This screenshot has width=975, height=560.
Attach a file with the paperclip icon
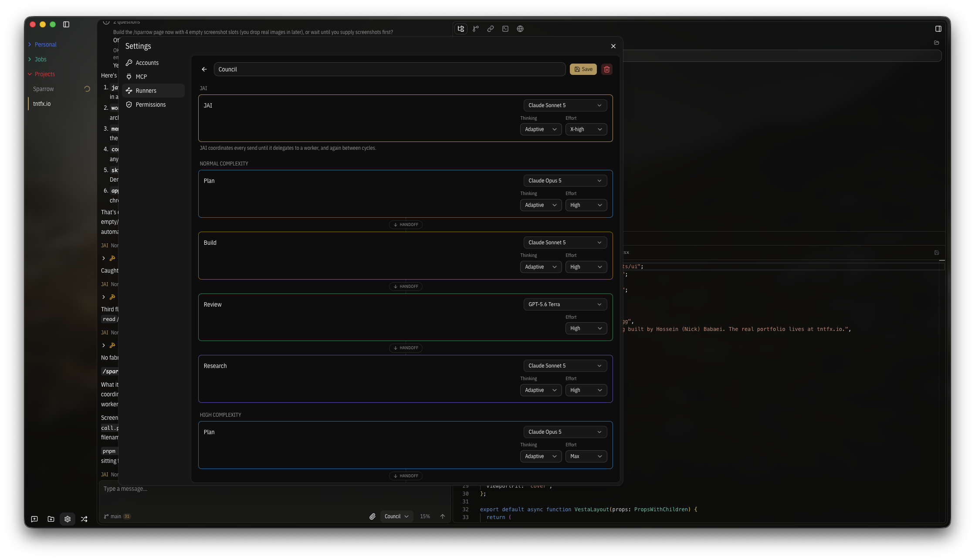(372, 516)
